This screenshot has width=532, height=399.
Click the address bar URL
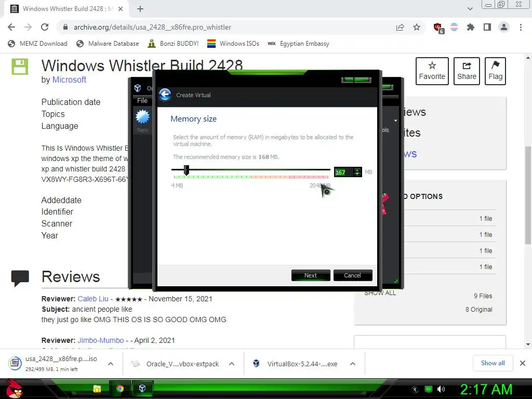152,27
